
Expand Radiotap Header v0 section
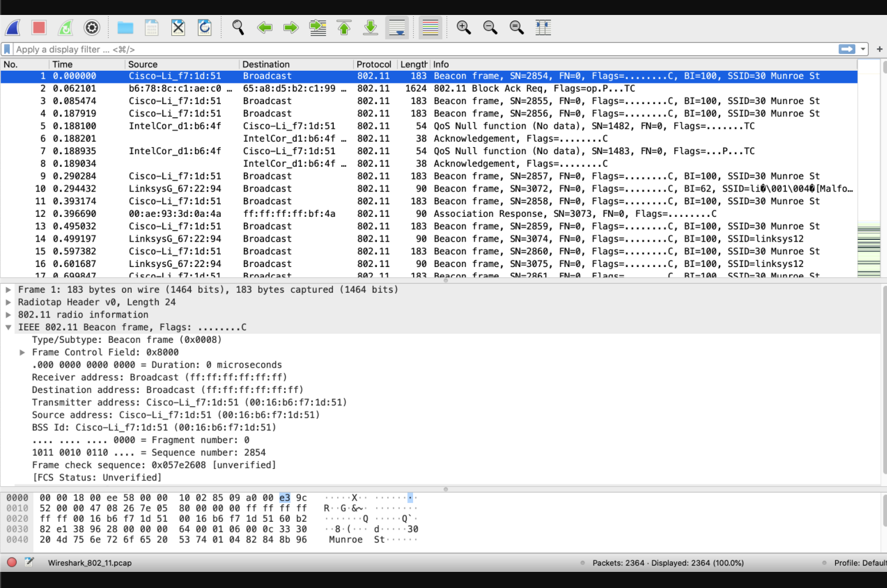(9, 302)
